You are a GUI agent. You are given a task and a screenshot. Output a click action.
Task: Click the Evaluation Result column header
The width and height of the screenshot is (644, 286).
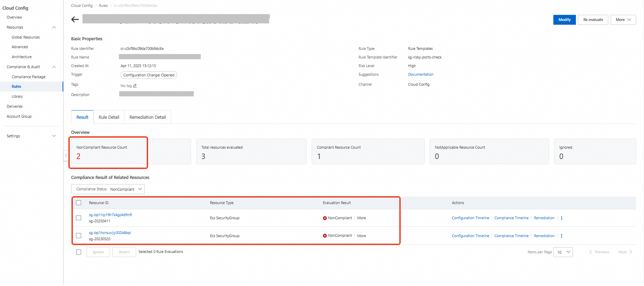tap(337, 203)
